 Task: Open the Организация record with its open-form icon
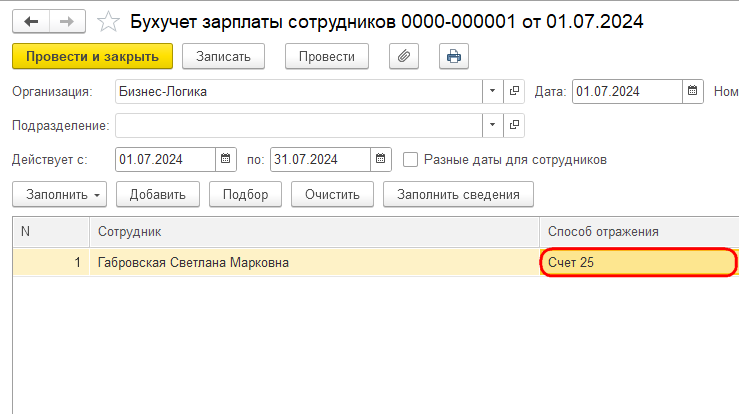514,91
